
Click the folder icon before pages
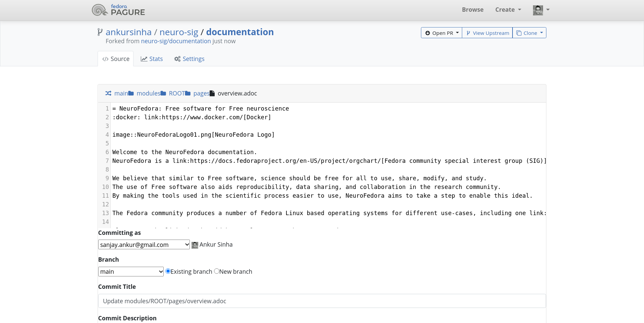click(188, 93)
